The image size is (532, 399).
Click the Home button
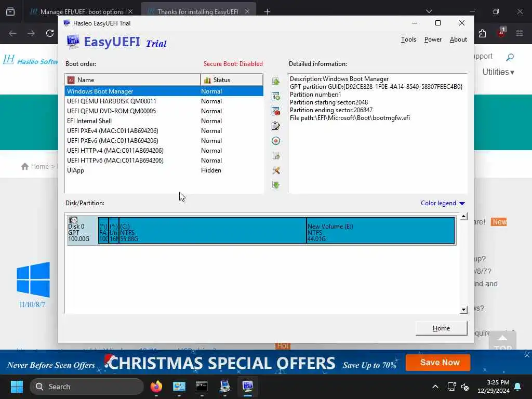coord(442,328)
